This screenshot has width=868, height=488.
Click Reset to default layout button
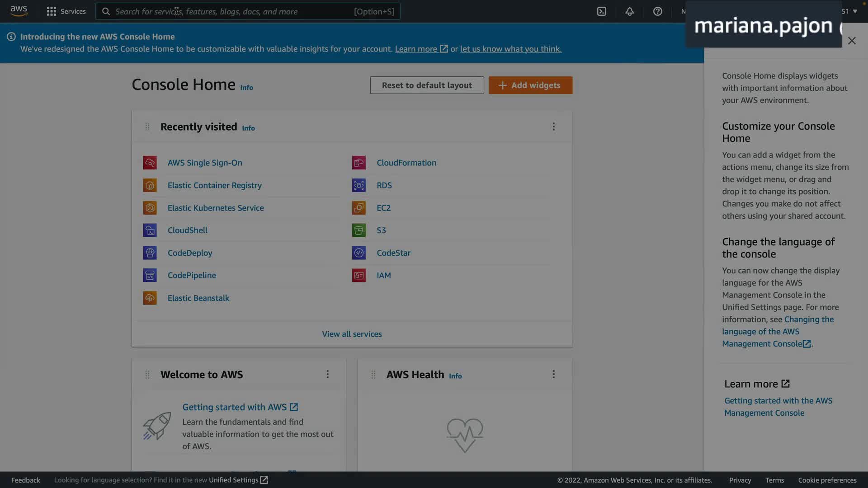point(427,85)
